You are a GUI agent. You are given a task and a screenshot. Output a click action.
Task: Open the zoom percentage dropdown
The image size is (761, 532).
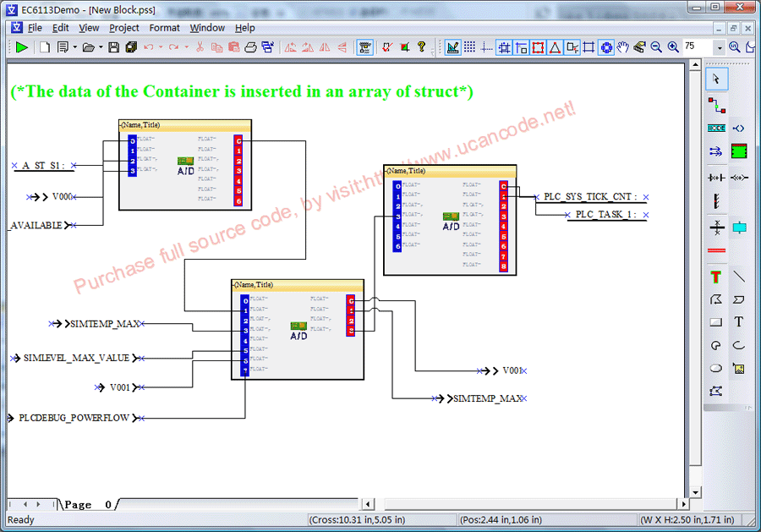click(720, 47)
